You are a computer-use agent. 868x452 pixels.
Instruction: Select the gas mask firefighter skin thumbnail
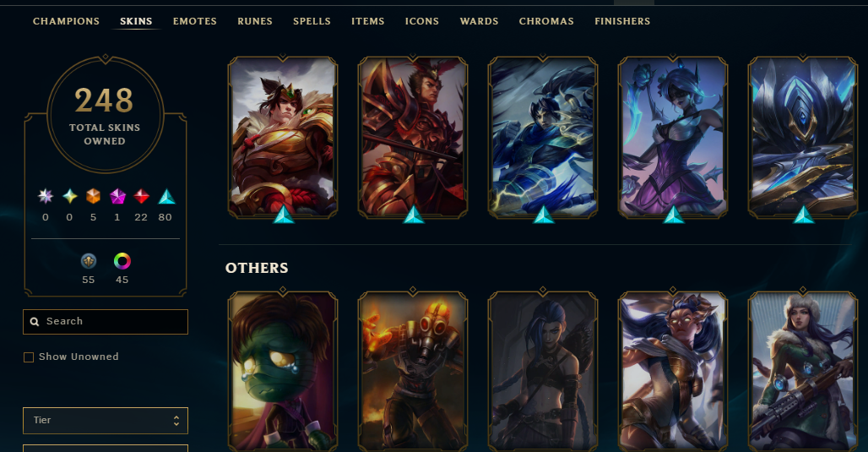pyautogui.click(x=413, y=371)
